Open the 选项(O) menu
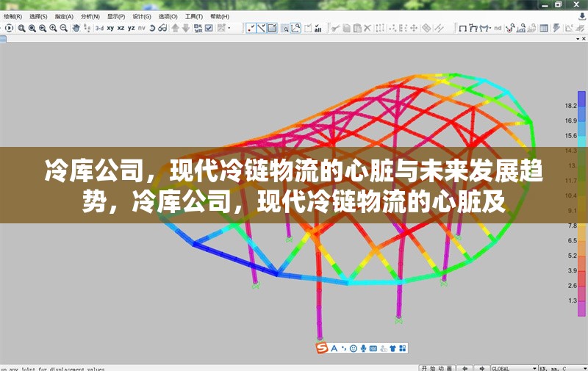The image size is (588, 371). (x=168, y=16)
